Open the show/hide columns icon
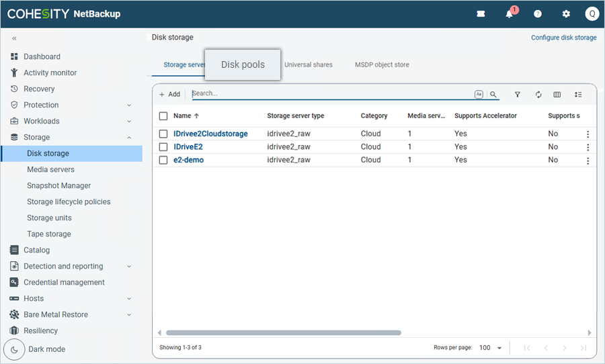 (x=557, y=95)
